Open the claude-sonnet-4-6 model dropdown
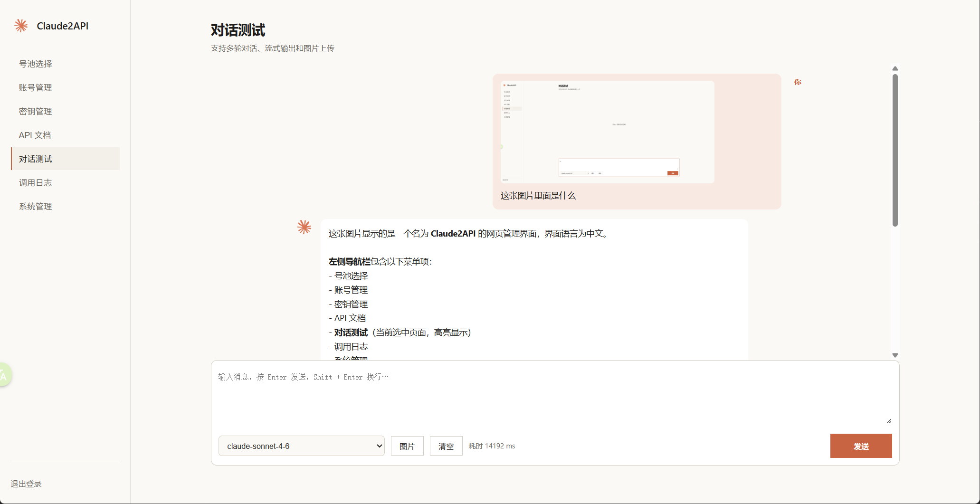The height and width of the screenshot is (504, 980). 301,446
